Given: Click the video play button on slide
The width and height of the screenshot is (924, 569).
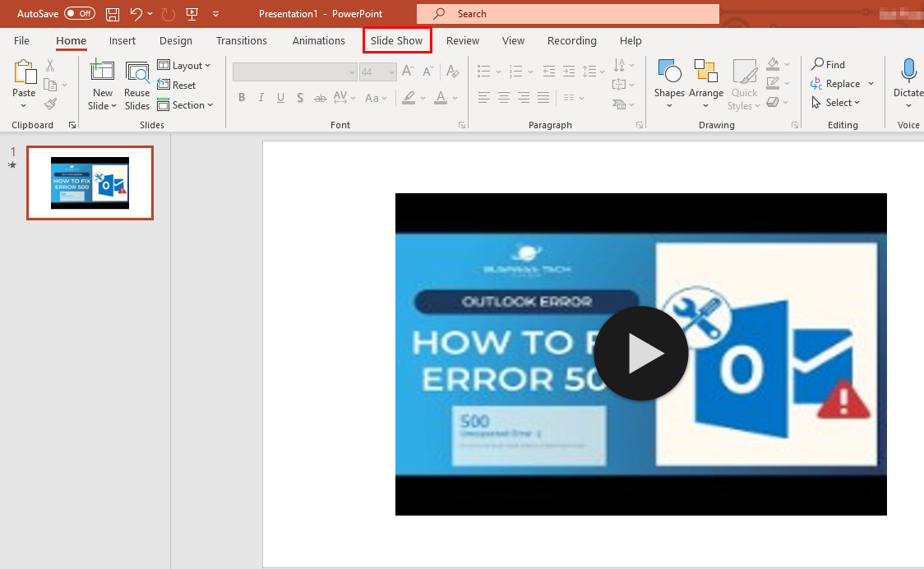Looking at the screenshot, I should 641,354.
